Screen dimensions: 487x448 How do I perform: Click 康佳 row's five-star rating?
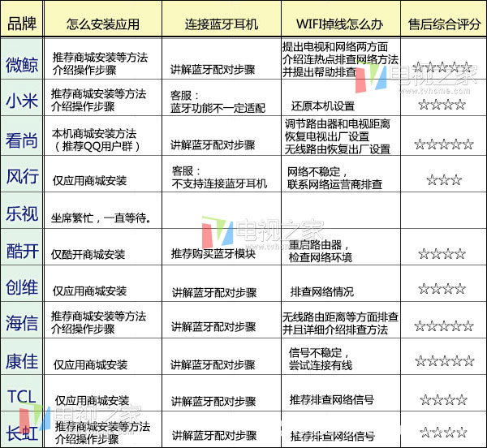point(445,361)
